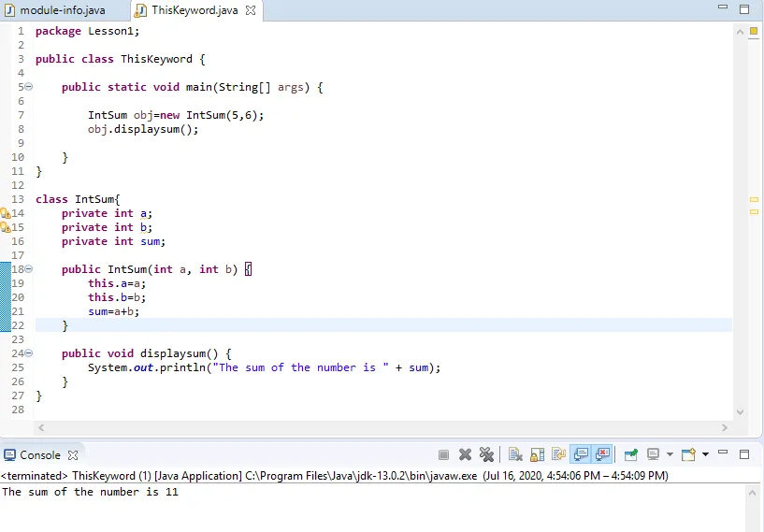Click editor vertical scrollbar up arrow
Image resolution: width=764 pixels, height=532 pixels.
pos(740,32)
